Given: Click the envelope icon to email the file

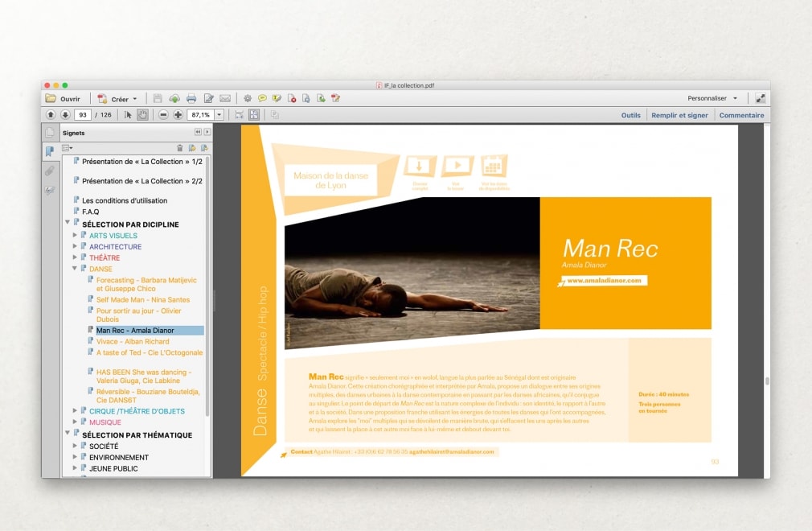Looking at the screenshot, I should click(225, 99).
